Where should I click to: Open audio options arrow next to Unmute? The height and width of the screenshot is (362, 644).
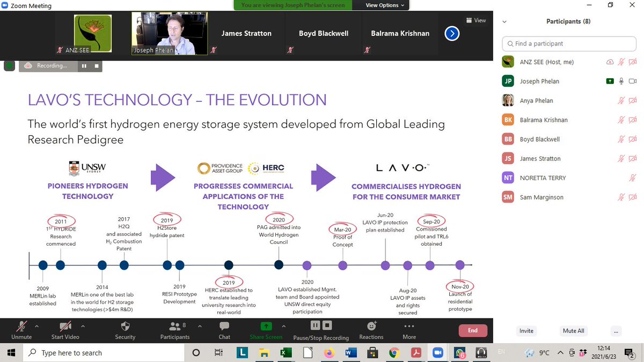[36, 326]
